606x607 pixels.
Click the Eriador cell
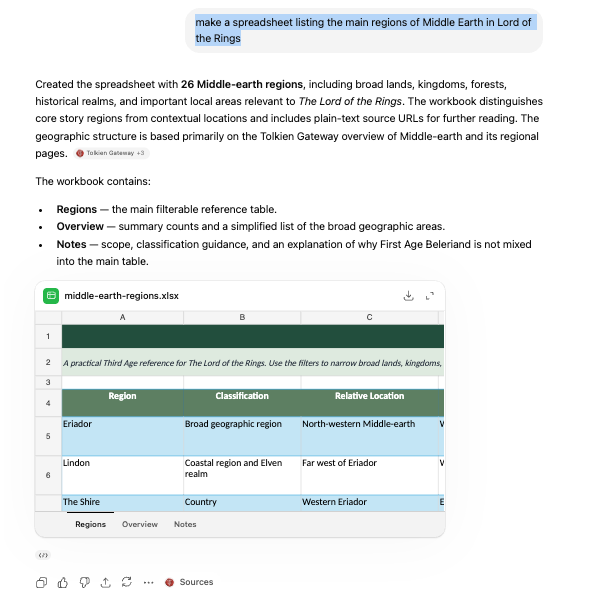[122, 436]
